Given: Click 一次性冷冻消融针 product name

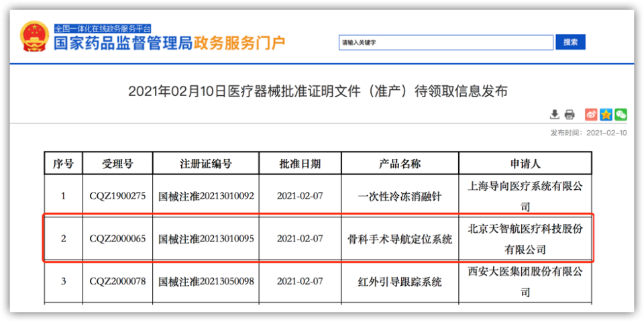Looking at the screenshot, I should click(400, 197).
